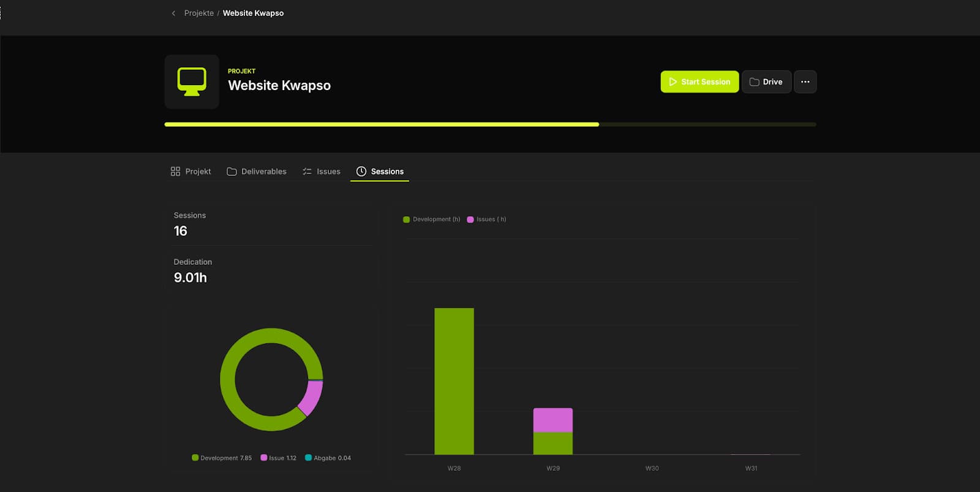Image resolution: width=980 pixels, height=492 pixels.
Task: Select the Issues tab
Action: (322, 172)
